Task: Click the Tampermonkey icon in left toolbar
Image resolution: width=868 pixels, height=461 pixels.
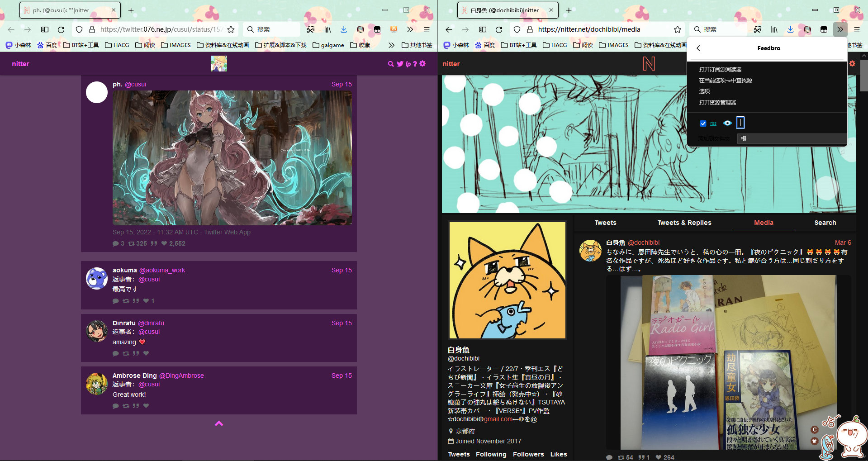Action: point(377,29)
